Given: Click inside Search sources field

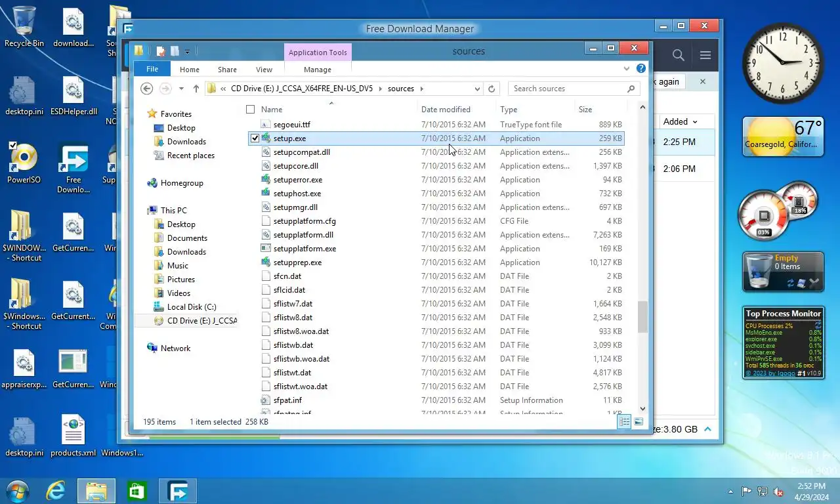Looking at the screenshot, I should (x=567, y=89).
